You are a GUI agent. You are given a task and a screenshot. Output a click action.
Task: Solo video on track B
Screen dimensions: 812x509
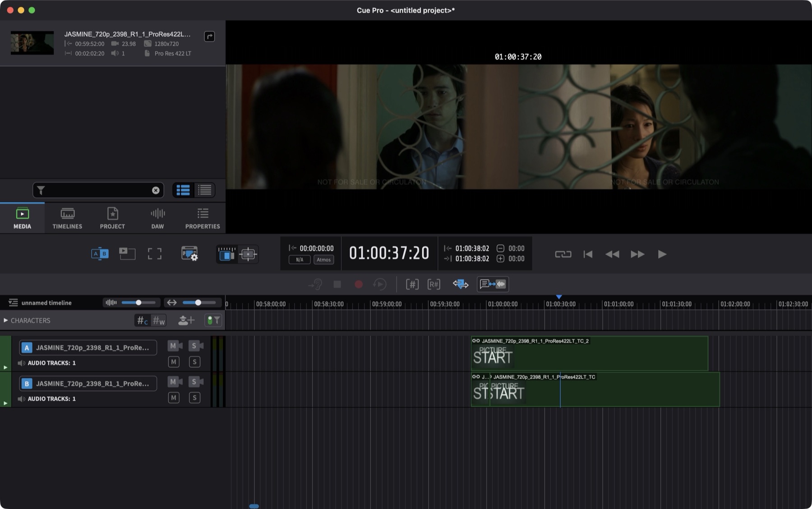pyautogui.click(x=196, y=382)
